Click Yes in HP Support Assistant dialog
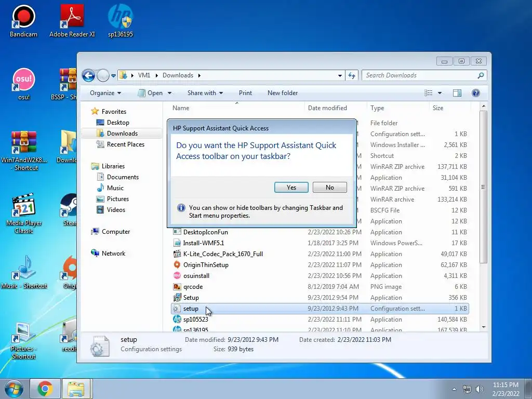Viewport: 532px width, 399px height. (x=291, y=187)
